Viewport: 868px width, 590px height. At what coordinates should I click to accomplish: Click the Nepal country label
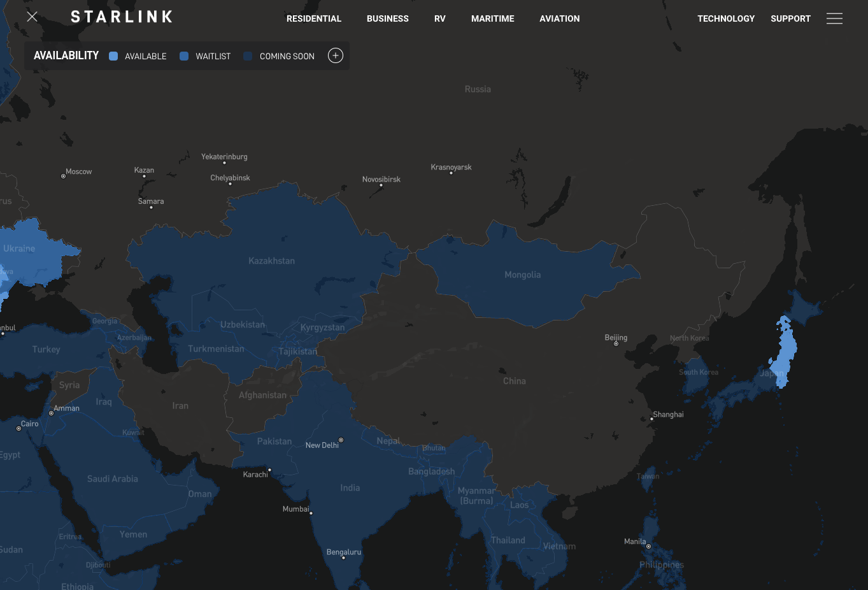(x=388, y=441)
